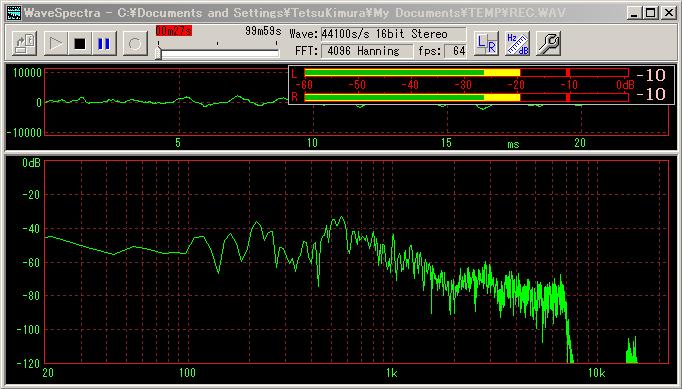Open the Hz/dB scale measurement icon

pyautogui.click(x=517, y=43)
